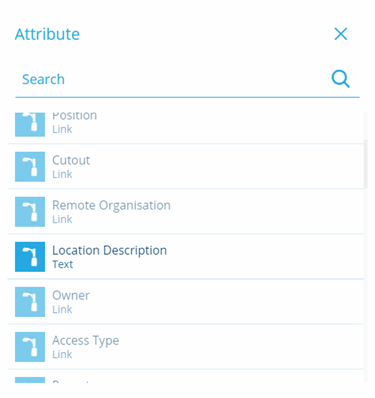
Task: Click the partially visible bottom attribute icon
Action: pyautogui.click(x=30, y=380)
